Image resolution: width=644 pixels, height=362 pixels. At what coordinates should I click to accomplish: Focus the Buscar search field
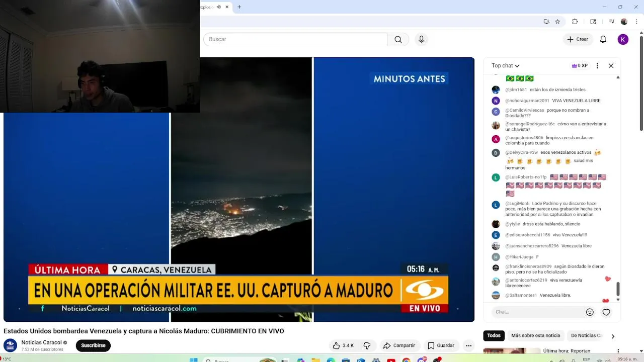pyautogui.click(x=295, y=39)
